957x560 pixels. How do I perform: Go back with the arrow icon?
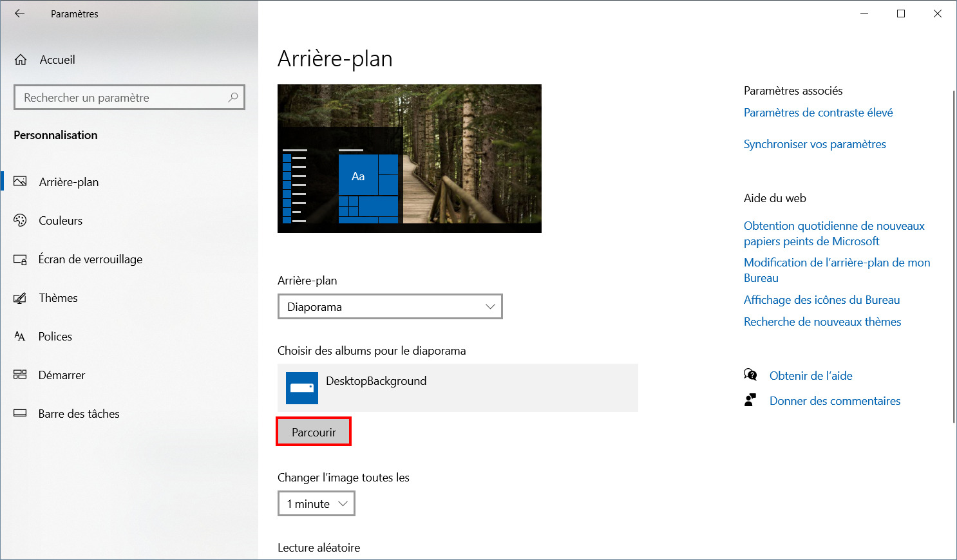click(x=19, y=14)
